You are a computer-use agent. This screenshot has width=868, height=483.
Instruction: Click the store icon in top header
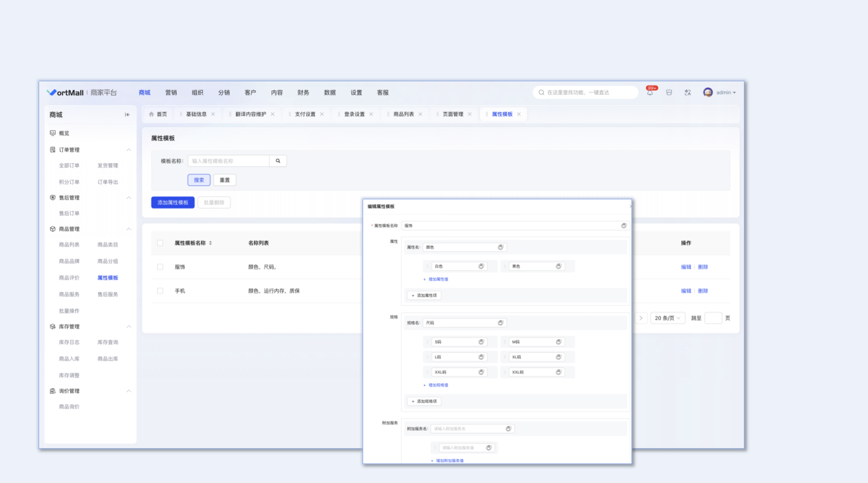tap(669, 93)
